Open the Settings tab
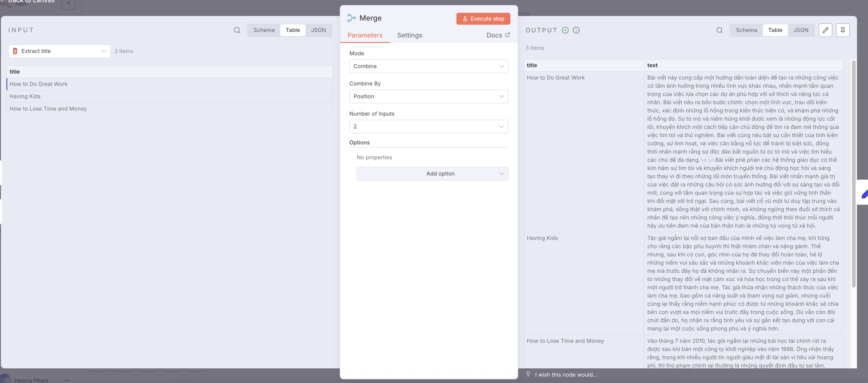This screenshot has height=383, width=868. pos(409,35)
